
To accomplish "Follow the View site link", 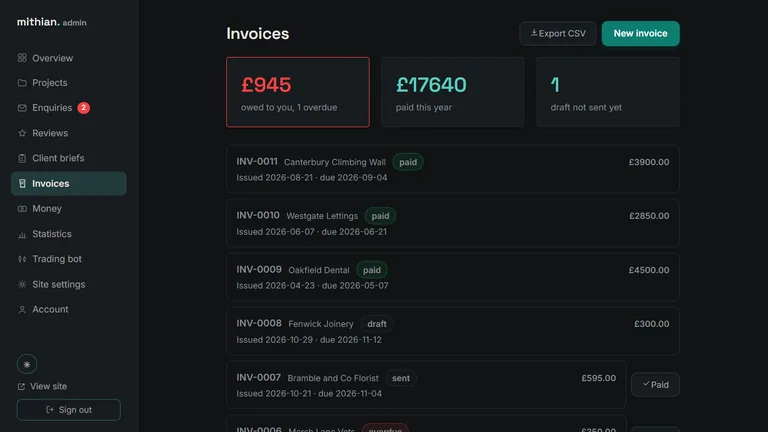I will [42, 386].
